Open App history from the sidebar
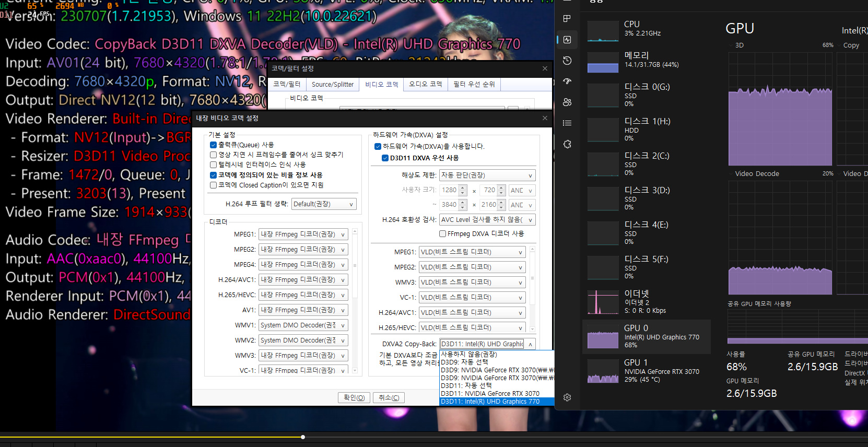The image size is (868, 447). point(567,61)
